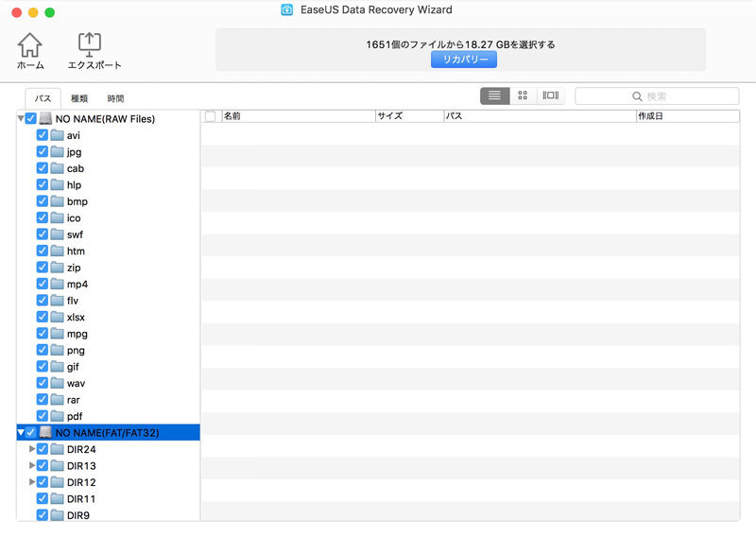Select the 時間 tab
This screenshot has width=756, height=537.
(x=115, y=98)
